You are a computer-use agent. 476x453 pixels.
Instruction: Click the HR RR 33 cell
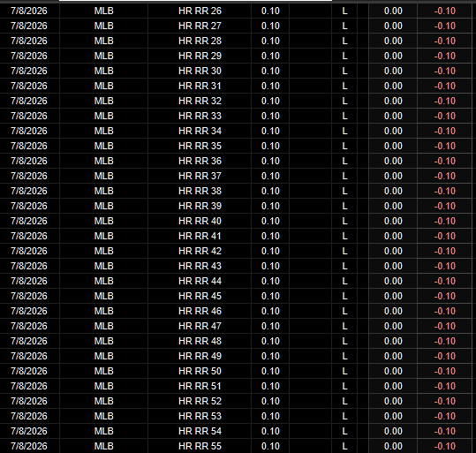(x=200, y=116)
